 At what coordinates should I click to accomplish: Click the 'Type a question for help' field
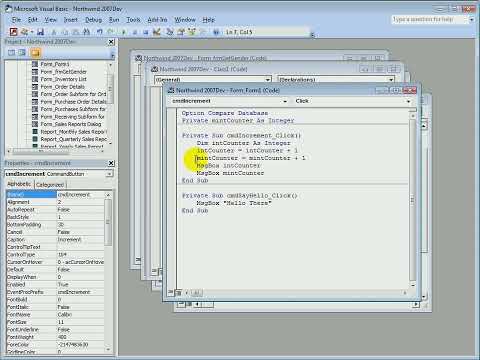[x=430, y=20]
